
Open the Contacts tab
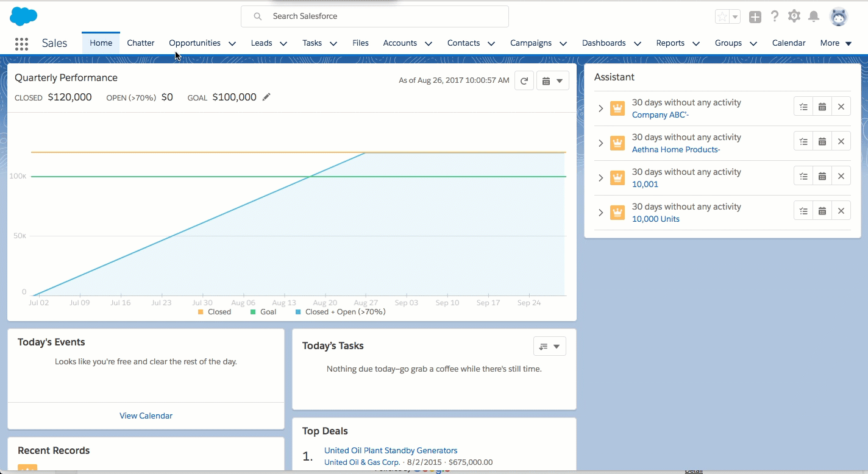(463, 43)
